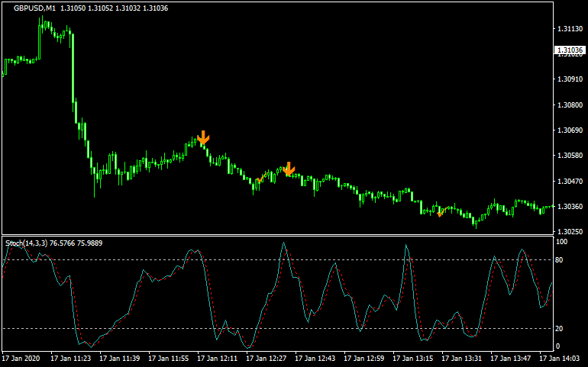Click the 1.30250 price scale label
The height and width of the screenshot is (367, 588).
pyautogui.click(x=570, y=232)
